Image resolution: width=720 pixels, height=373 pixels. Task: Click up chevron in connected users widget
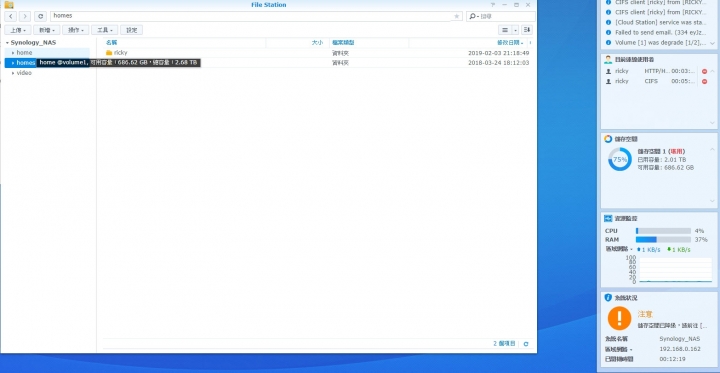712,71
